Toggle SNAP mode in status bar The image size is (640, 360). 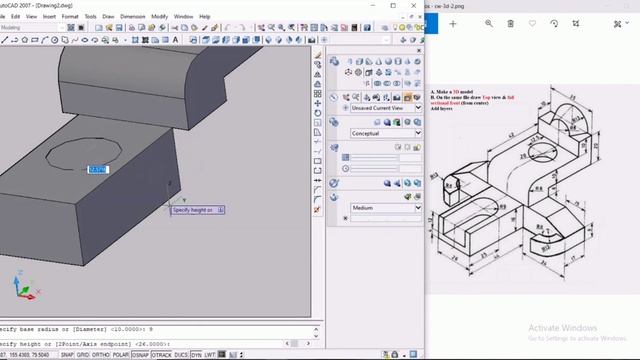[x=67, y=355]
